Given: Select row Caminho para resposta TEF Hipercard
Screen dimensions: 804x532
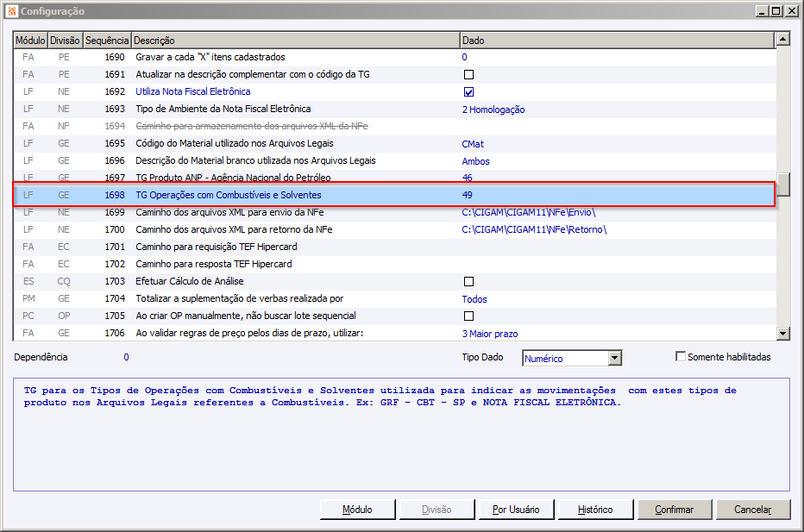Looking at the screenshot, I should pos(393,265).
